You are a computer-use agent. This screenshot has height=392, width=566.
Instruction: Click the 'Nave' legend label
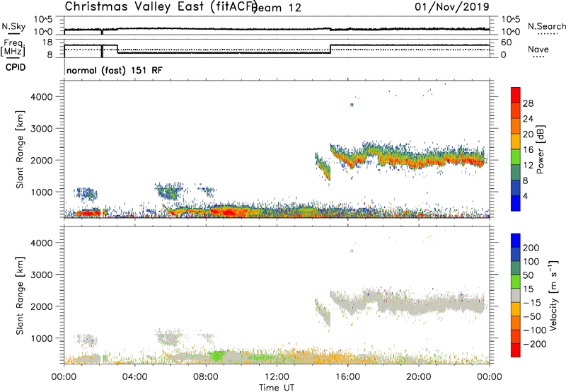click(538, 49)
